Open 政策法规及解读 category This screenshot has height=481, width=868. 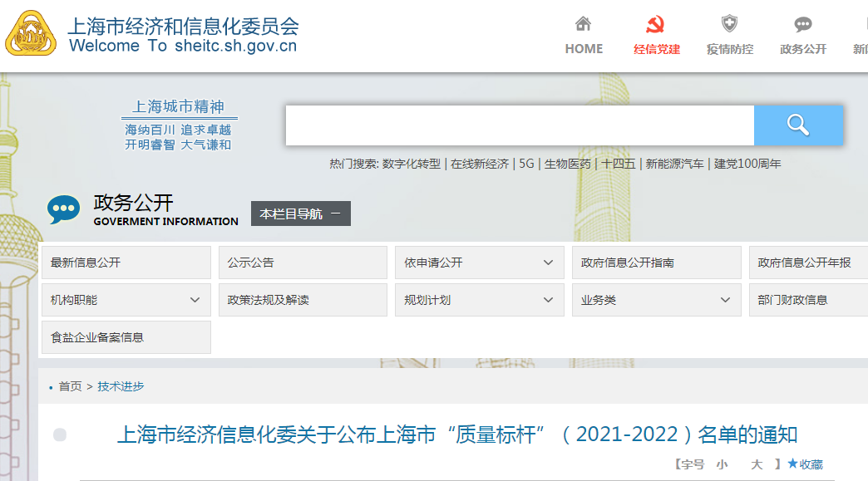pyautogui.click(x=303, y=300)
